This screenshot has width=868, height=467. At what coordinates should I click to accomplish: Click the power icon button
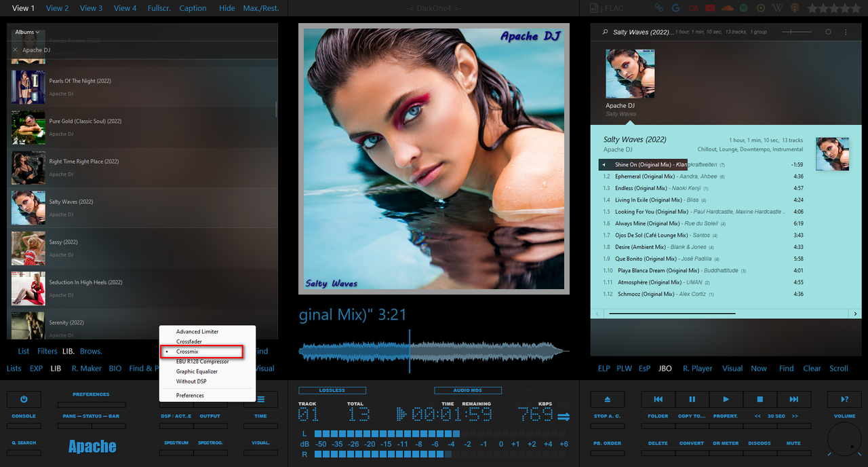[x=24, y=399]
